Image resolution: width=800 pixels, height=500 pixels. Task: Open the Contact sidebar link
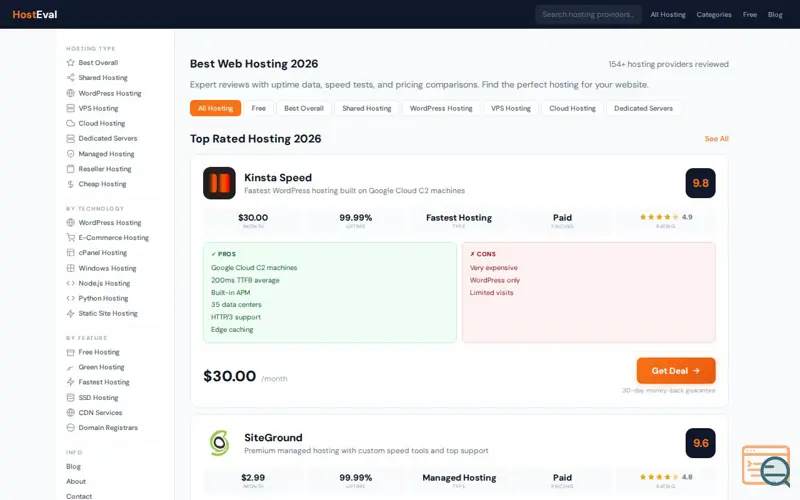coord(79,496)
